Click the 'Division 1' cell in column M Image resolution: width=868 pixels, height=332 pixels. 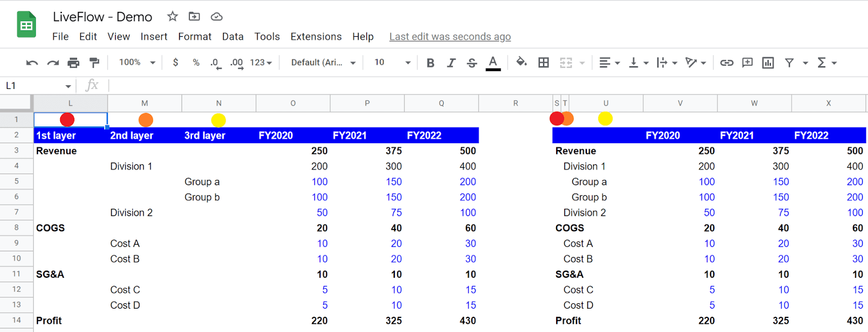pos(145,166)
